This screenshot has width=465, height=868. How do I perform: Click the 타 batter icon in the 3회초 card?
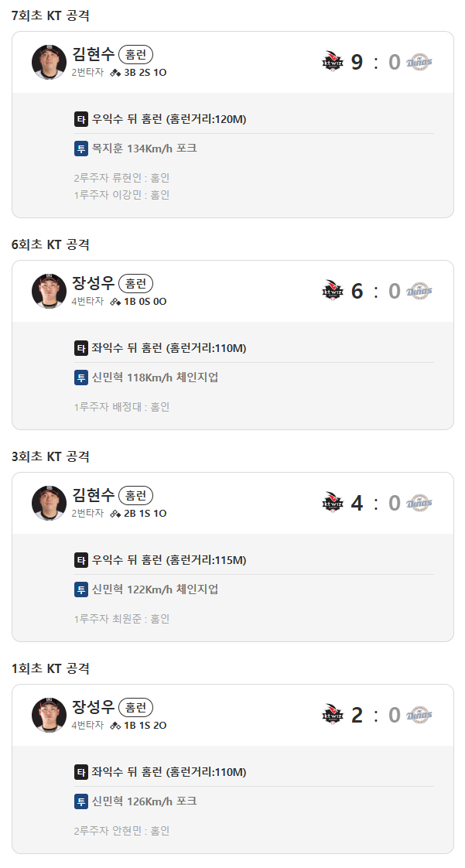tap(81, 560)
